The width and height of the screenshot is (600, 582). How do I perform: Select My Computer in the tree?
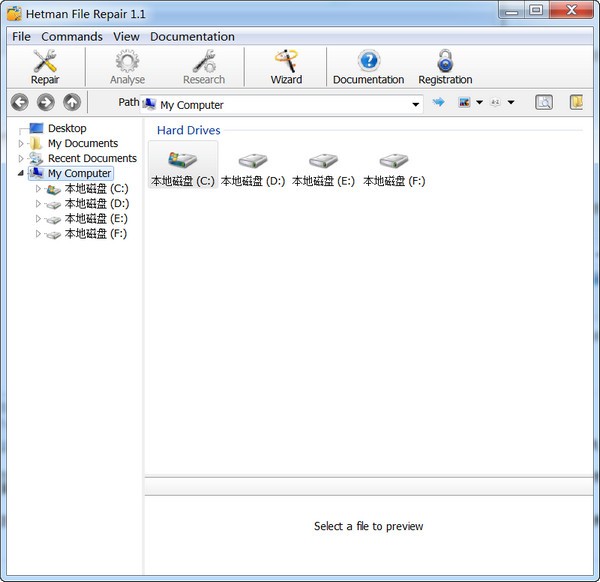pos(79,173)
